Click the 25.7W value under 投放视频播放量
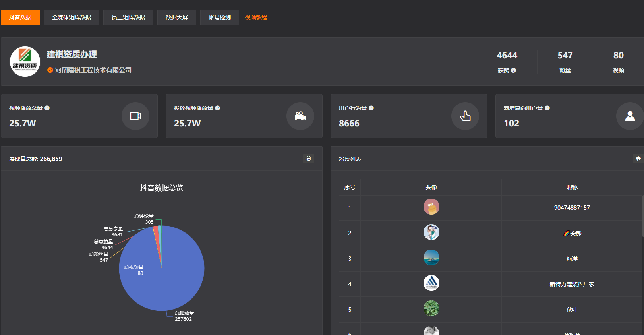Image resolution: width=644 pixels, height=335 pixels. click(x=188, y=124)
